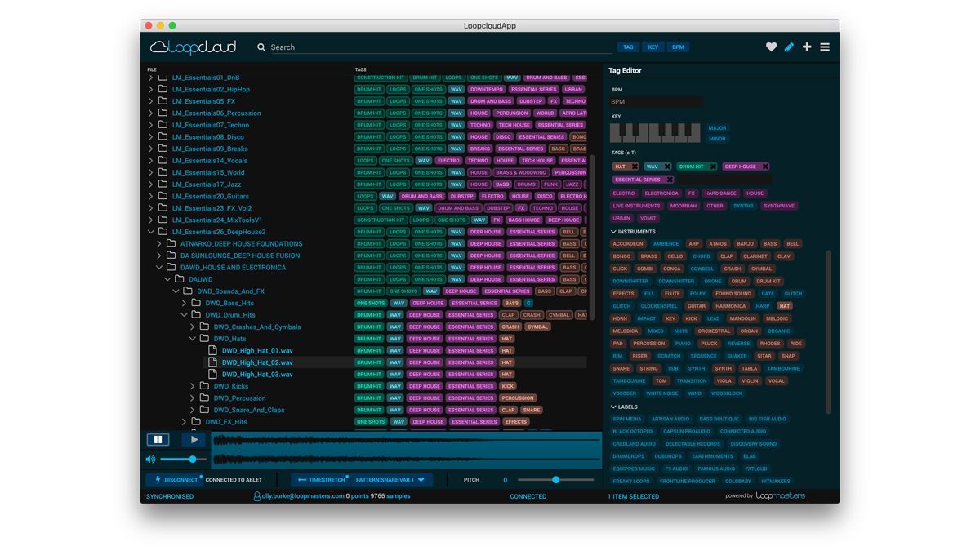Viewport: 980px width, 551px height.
Task: Click the DISCONNECT button
Action: coord(175,480)
